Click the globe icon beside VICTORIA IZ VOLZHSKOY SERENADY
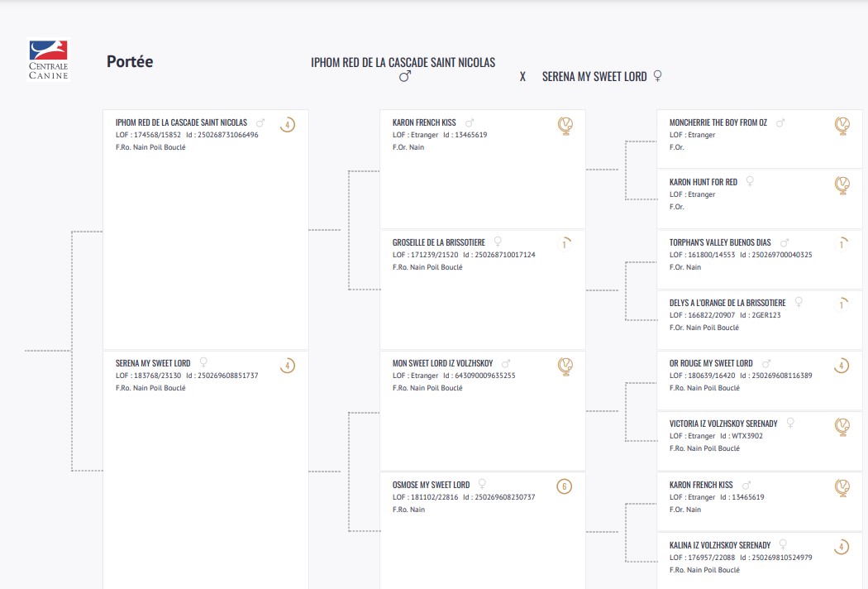The image size is (868, 589). click(842, 427)
